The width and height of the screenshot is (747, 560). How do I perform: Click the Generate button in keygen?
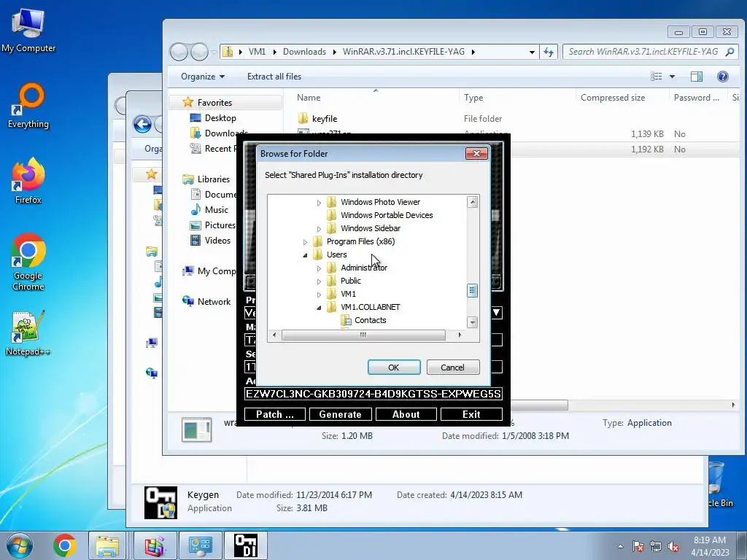pos(340,414)
